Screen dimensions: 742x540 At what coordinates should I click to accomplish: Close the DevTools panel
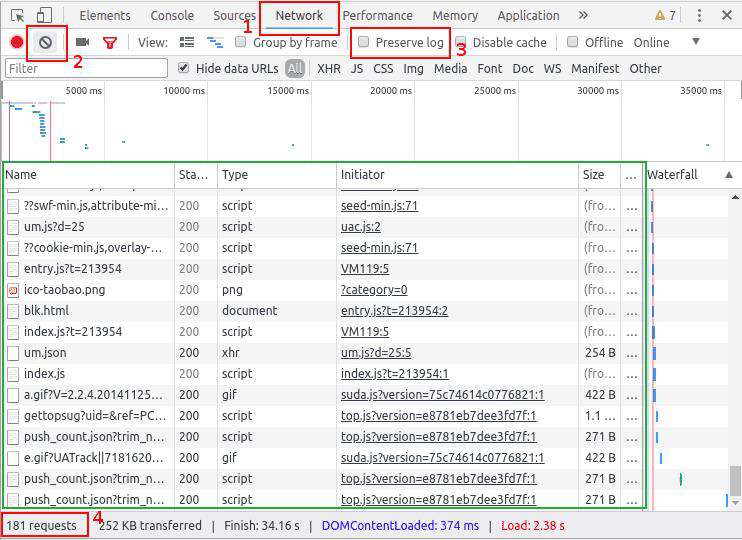(727, 16)
